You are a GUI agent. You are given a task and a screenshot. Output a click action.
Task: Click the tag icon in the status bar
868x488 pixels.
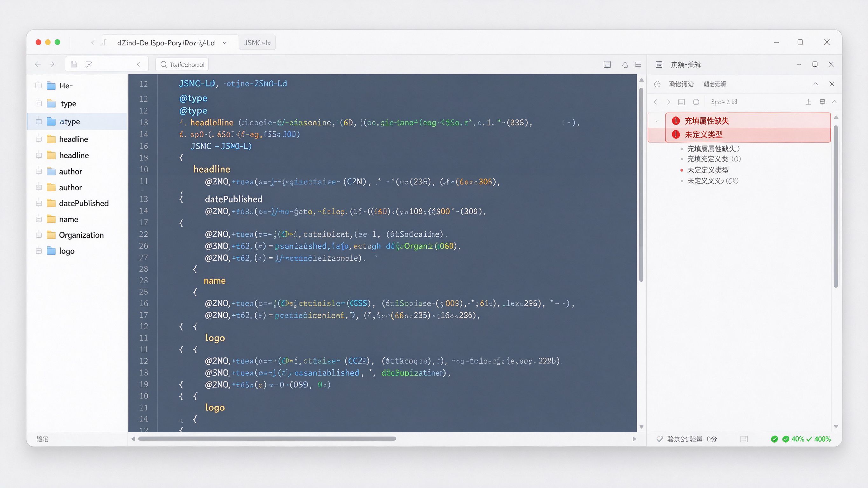click(660, 439)
